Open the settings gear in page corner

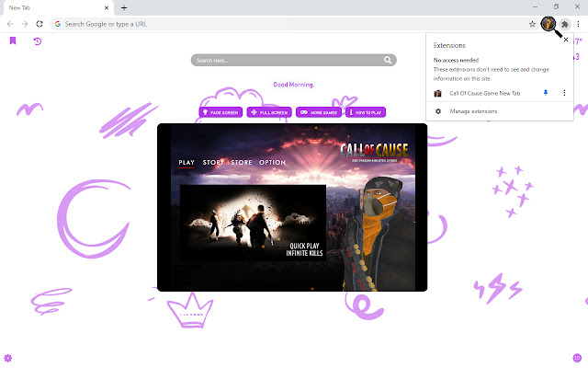click(8, 358)
